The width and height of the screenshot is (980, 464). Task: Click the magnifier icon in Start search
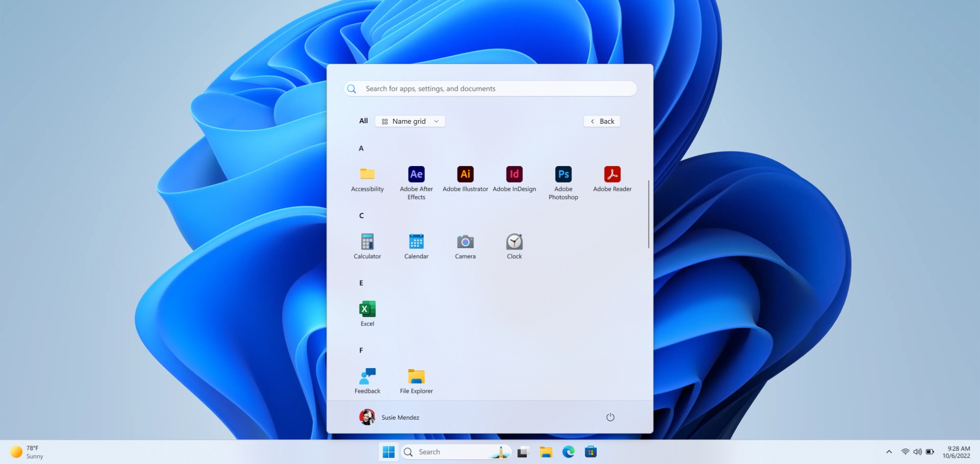[x=352, y=89]
